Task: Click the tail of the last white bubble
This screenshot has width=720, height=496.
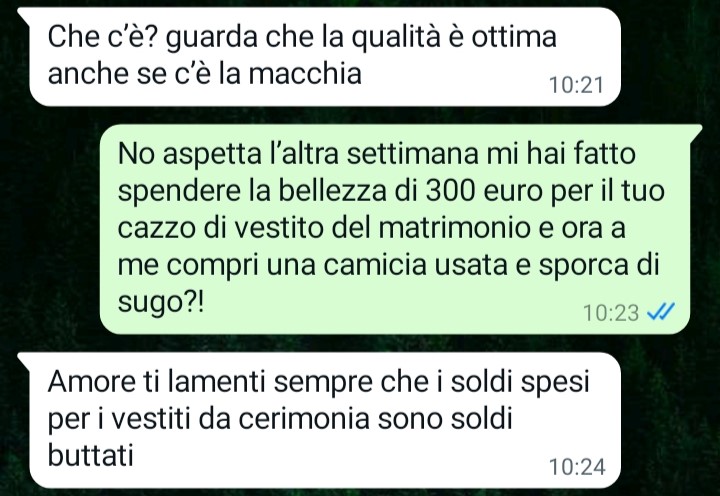Action: coord(25,359)
